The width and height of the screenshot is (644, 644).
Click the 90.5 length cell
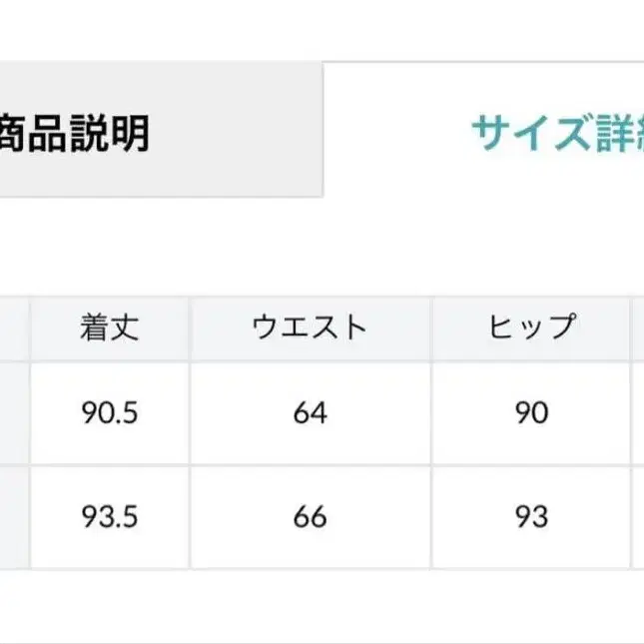coord(110,412)
